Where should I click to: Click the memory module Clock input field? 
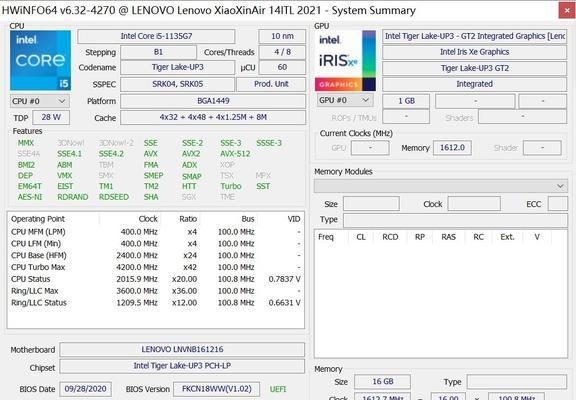click(474, 203)
